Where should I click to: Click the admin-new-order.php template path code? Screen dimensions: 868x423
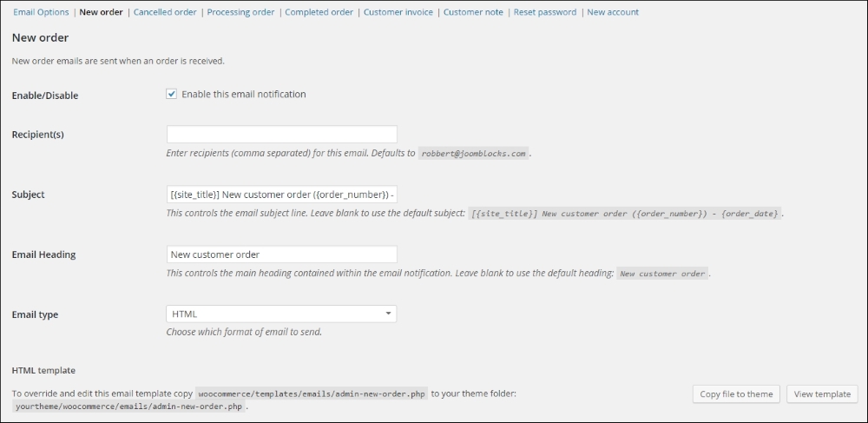coord(311,394)
